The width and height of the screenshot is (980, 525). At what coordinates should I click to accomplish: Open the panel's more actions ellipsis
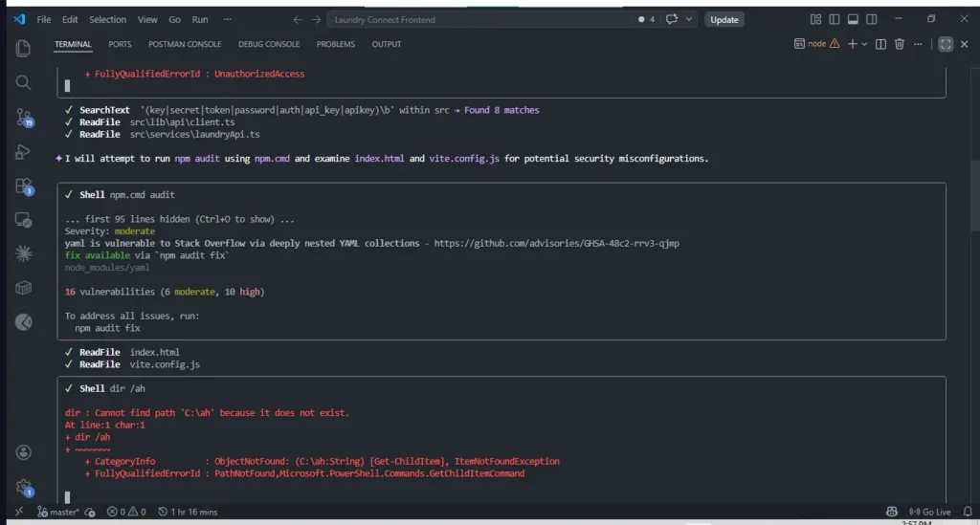click(918, 44)
